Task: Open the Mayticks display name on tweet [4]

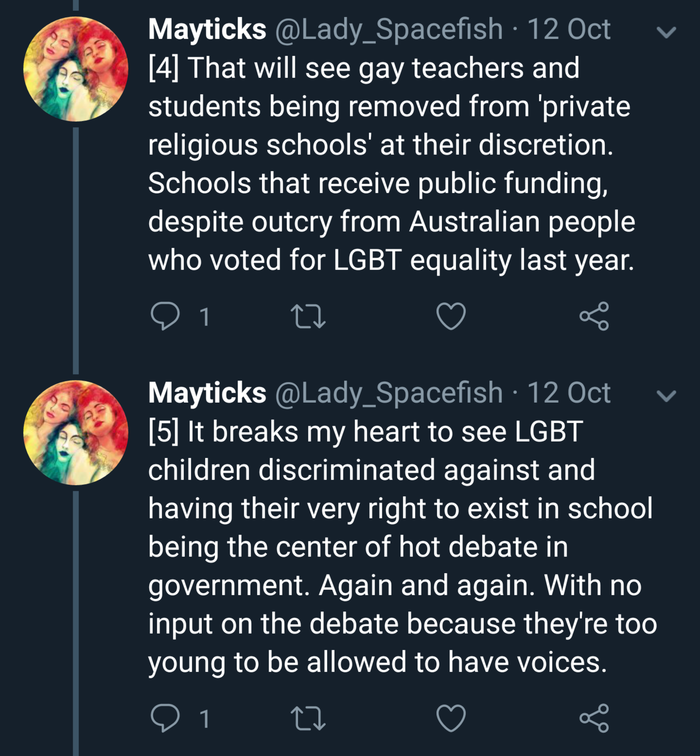Action: (x=207, y=29)
